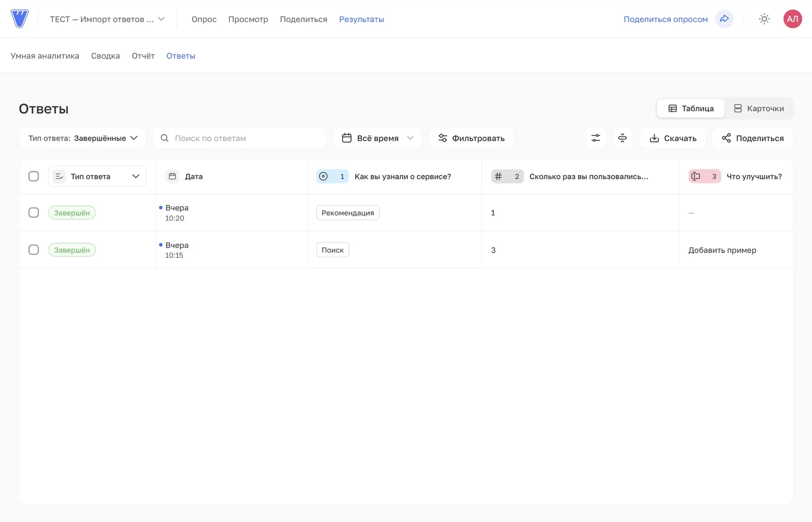812x522 pixels.
Task: Click the Поделиться button in the responses toolbar
Action: tap(752, 138)
